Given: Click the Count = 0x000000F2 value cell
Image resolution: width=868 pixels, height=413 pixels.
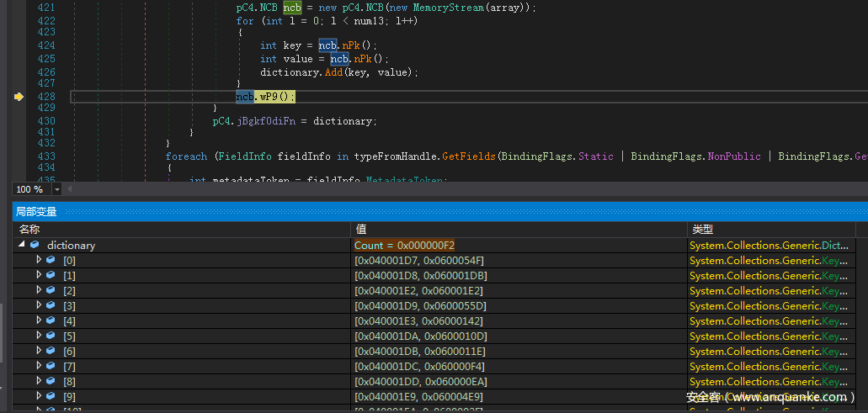Looking at the screenshot, I should pos(404,246).
